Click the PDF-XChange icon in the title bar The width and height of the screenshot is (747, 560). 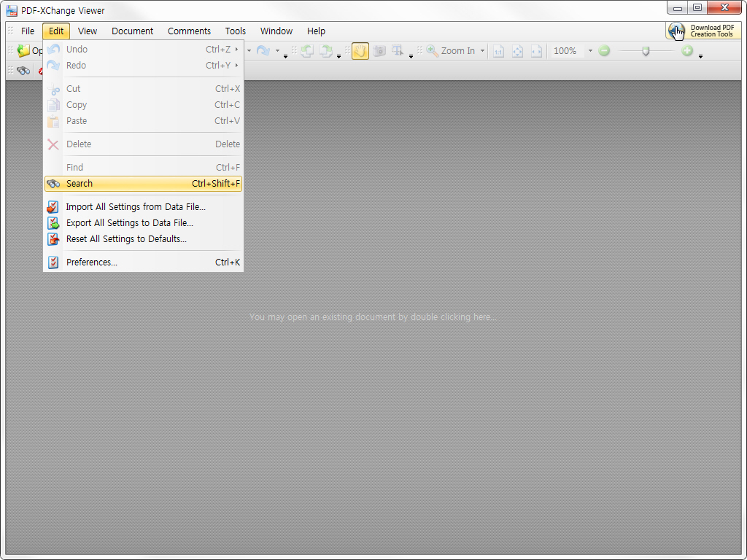pos(12,10)
